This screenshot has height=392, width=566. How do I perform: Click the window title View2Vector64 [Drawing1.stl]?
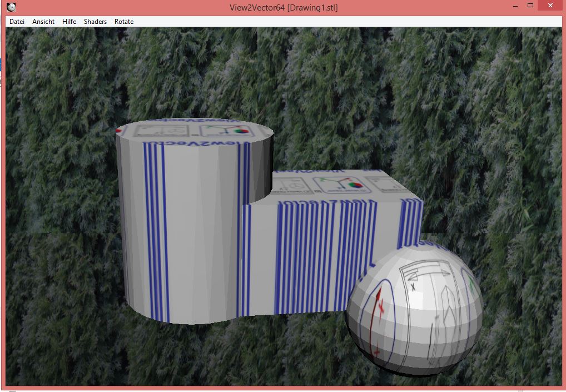pyautogui.click(x=284, y=8)
